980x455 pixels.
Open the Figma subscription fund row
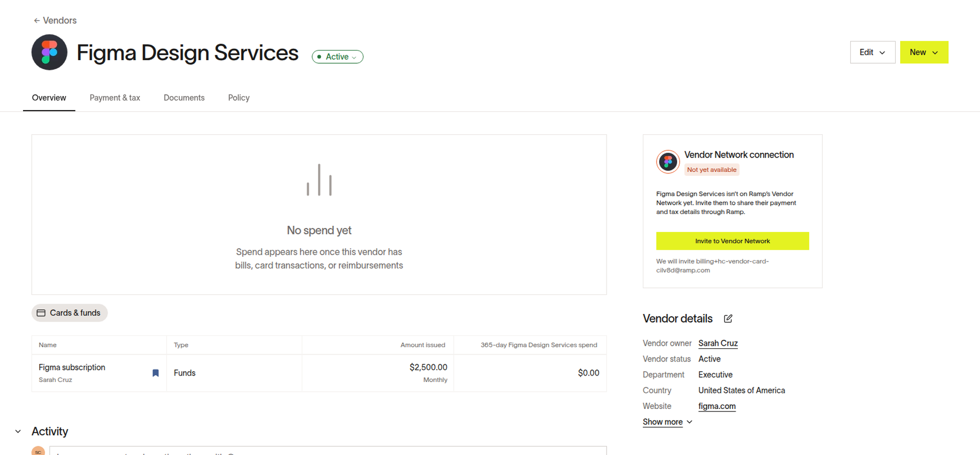pyautogui.click(x=319, y=373)
